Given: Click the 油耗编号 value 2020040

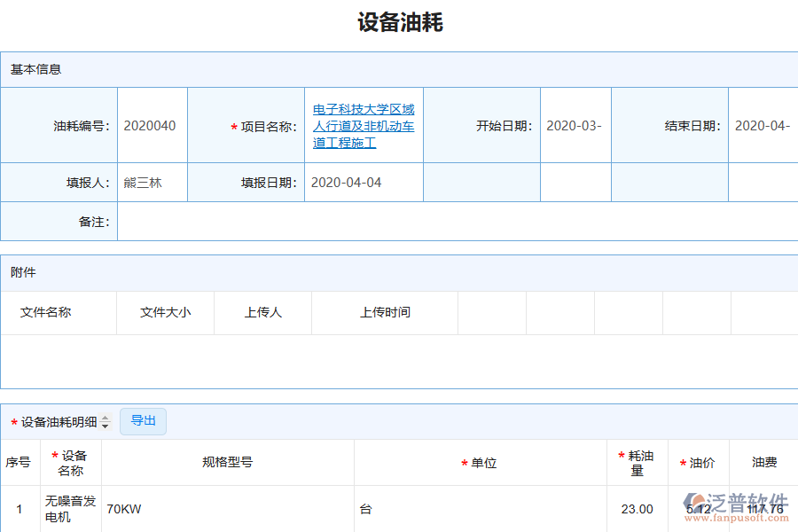Looking at the screenshot, I should [x=152, y=125].
